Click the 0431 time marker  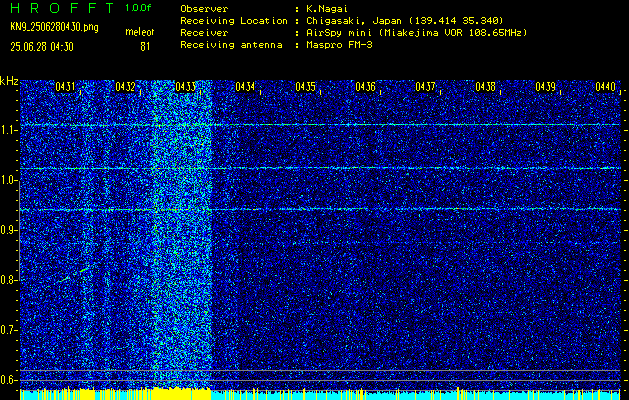point(65,87)
